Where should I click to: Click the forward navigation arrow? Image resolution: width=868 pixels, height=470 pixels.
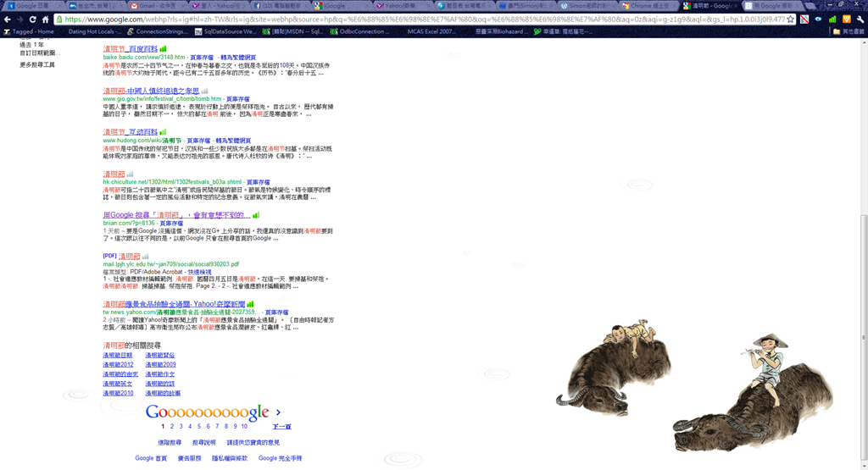pos(20,19)
